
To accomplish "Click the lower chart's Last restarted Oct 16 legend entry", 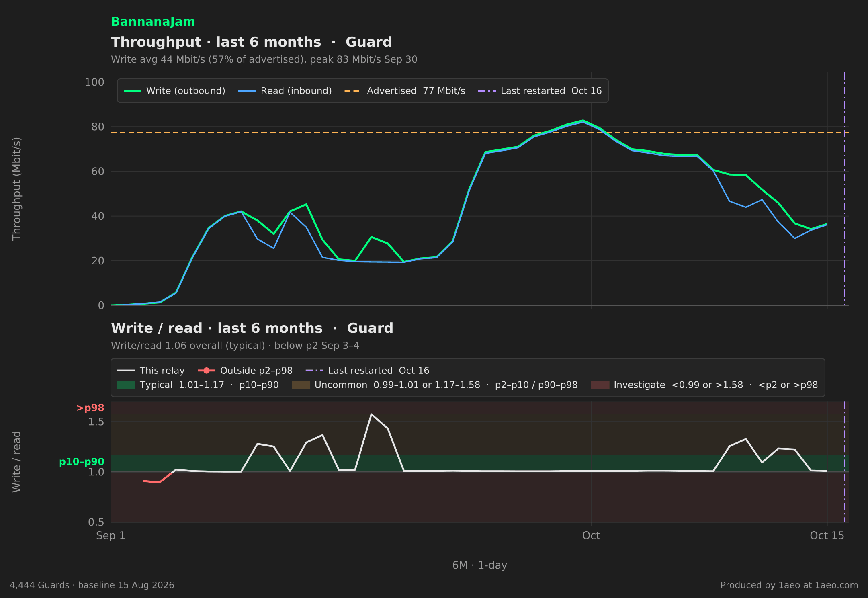I will click(x=367, y=371).
